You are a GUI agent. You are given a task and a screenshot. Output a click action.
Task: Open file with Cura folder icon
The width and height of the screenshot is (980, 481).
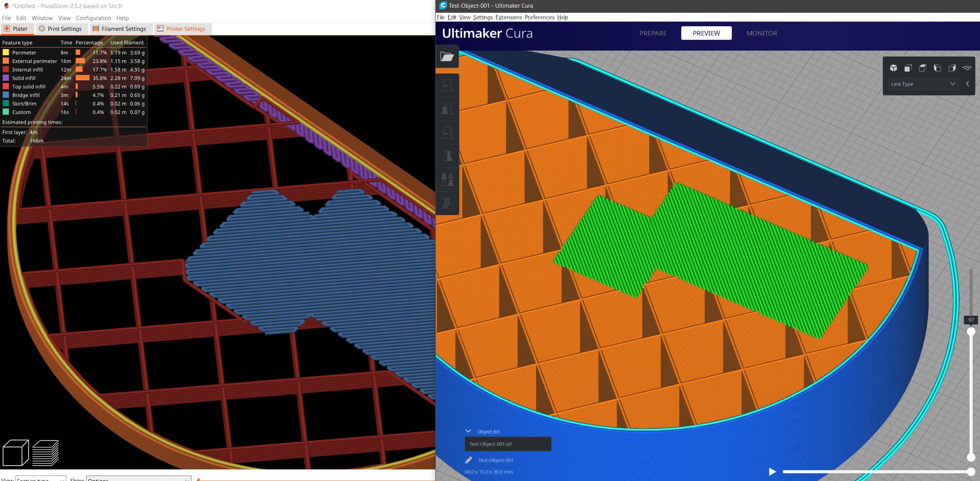pyautogui.click(x=447, y=57)
